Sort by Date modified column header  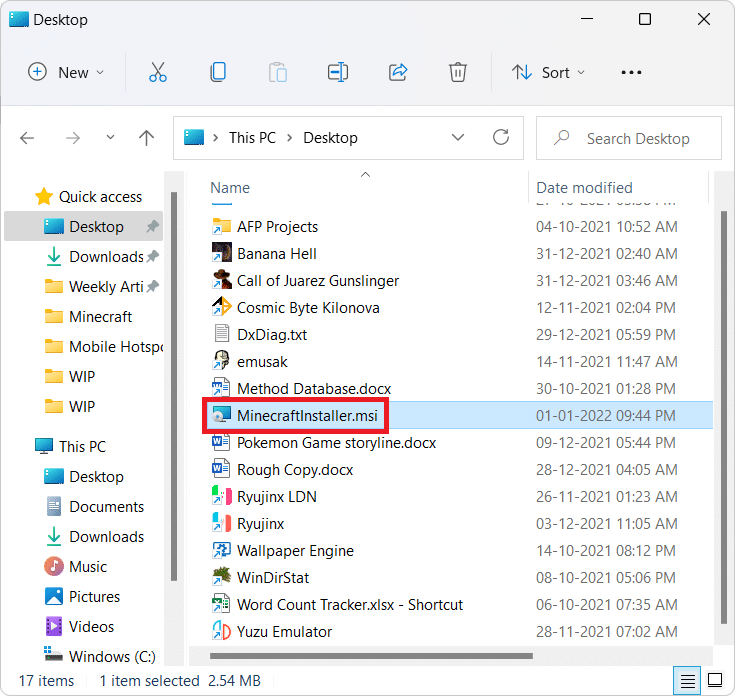584,188
